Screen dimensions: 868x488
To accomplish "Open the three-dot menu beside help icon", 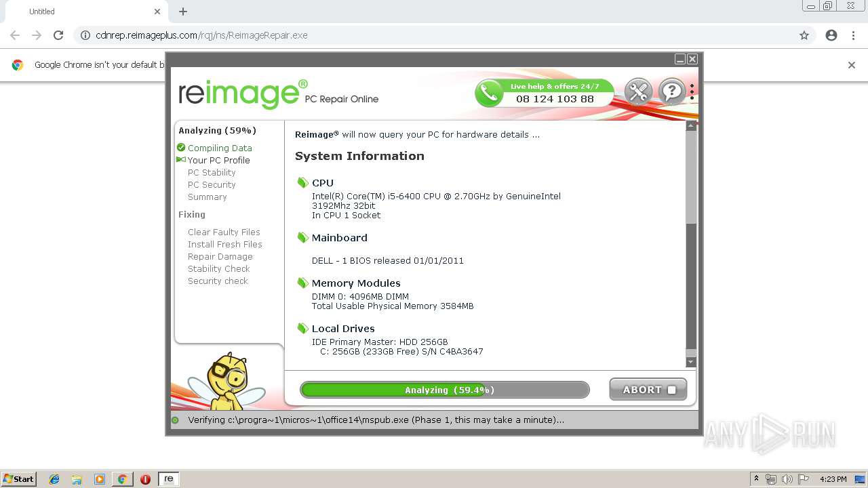I will pos(692,91).
